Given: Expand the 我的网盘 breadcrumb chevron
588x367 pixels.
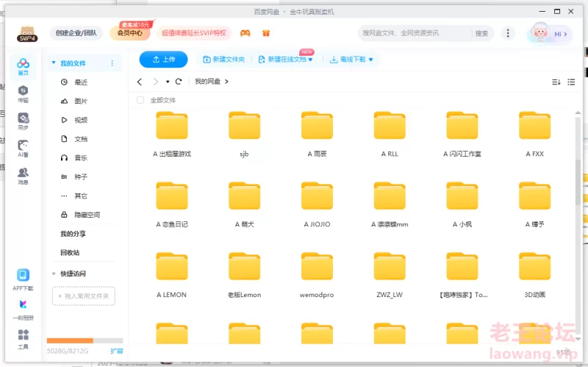Looking at the screenshot, I should tap(226, 82).
